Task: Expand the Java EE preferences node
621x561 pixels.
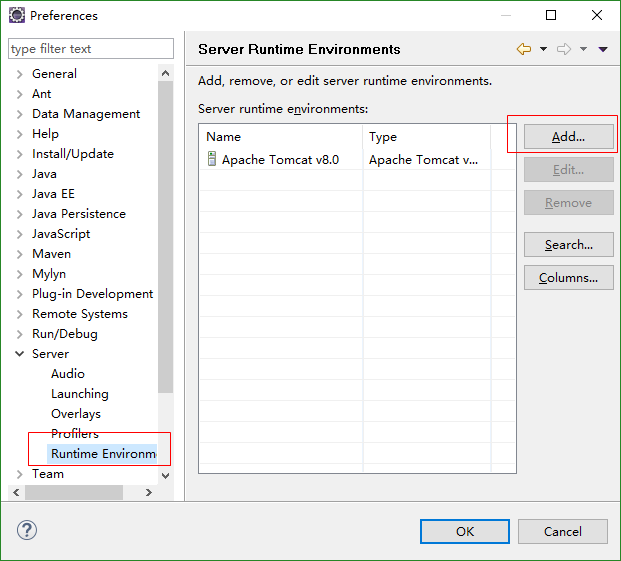Action: click(x=20, y=194)
